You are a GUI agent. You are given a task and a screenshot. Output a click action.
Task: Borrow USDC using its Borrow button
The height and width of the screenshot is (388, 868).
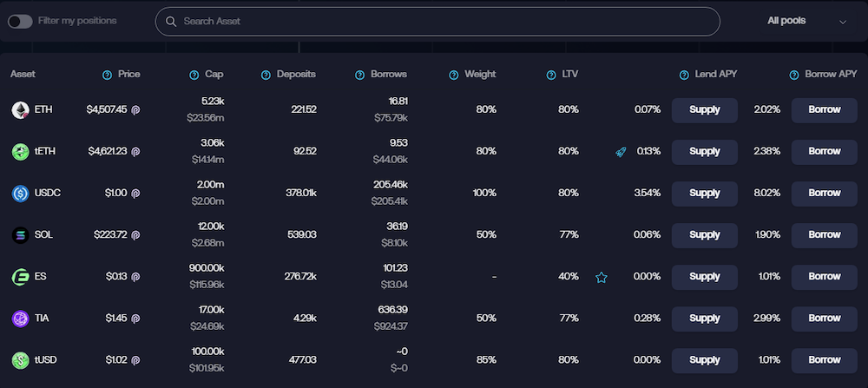825,194
